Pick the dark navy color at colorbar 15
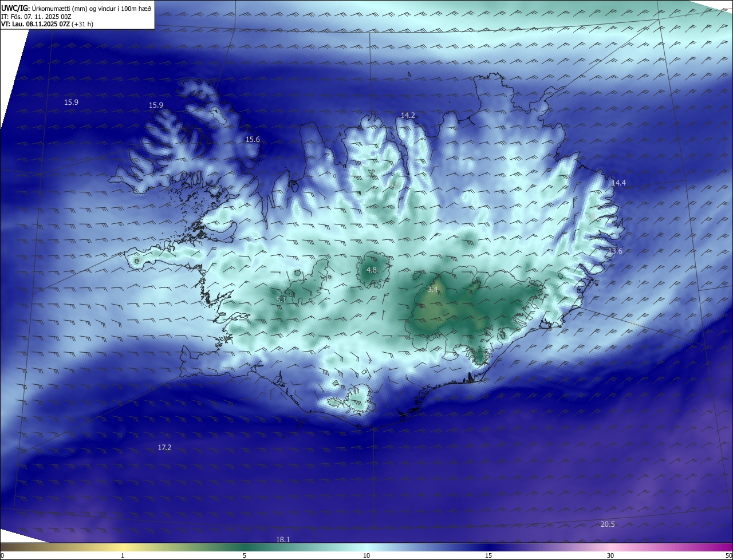This screenshot has width=733, height=560. click(488, 547)
